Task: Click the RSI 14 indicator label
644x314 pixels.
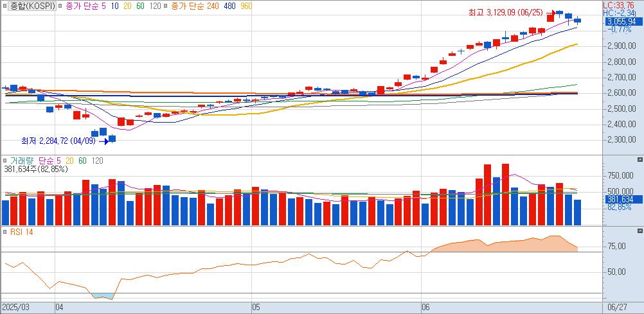Action: coord(21,232)
